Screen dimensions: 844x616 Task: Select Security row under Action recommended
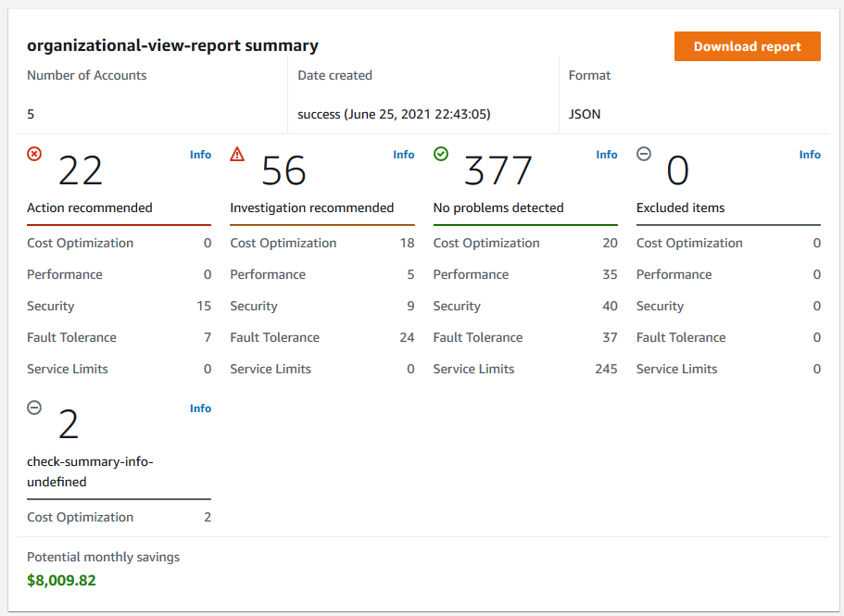click(x=119, y=306)
